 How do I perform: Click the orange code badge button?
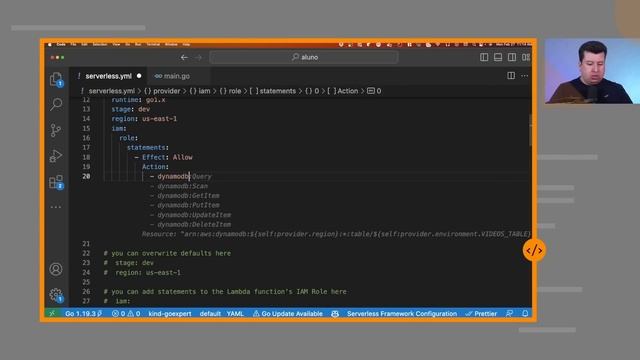point(534,250)
